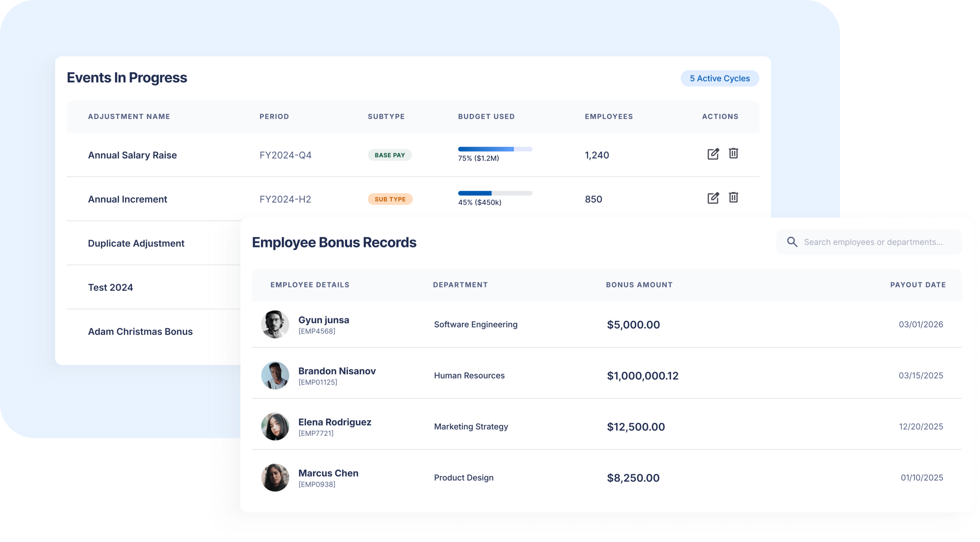The width and height of the screenshot is (980, 542).
Task: Click Marcus Chen's profile picture
Action: 275,478
